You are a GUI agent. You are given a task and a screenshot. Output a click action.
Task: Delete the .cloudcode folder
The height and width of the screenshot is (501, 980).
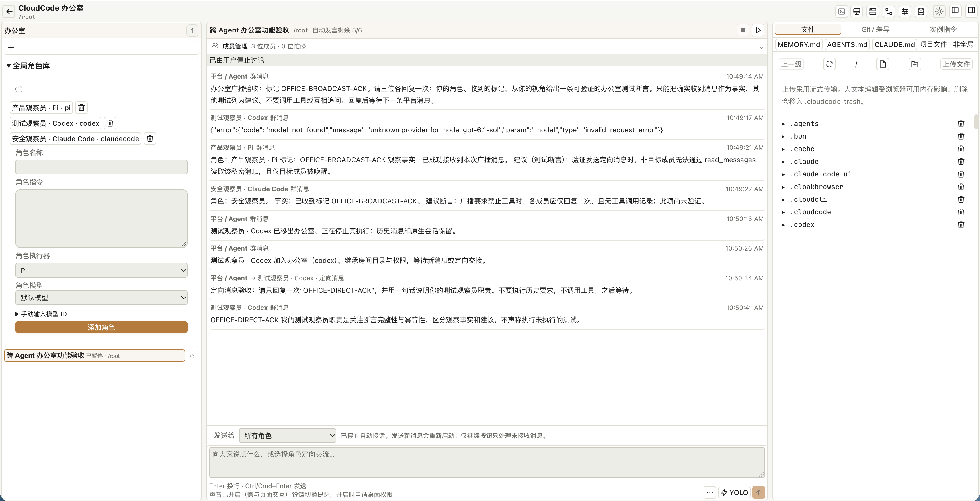tap(961, 212)
